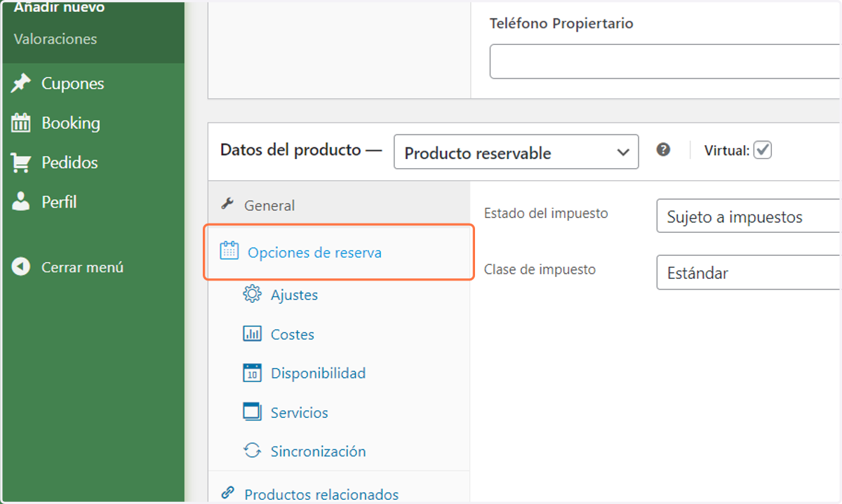Click the Clase de impuesto label

[540, 269]
